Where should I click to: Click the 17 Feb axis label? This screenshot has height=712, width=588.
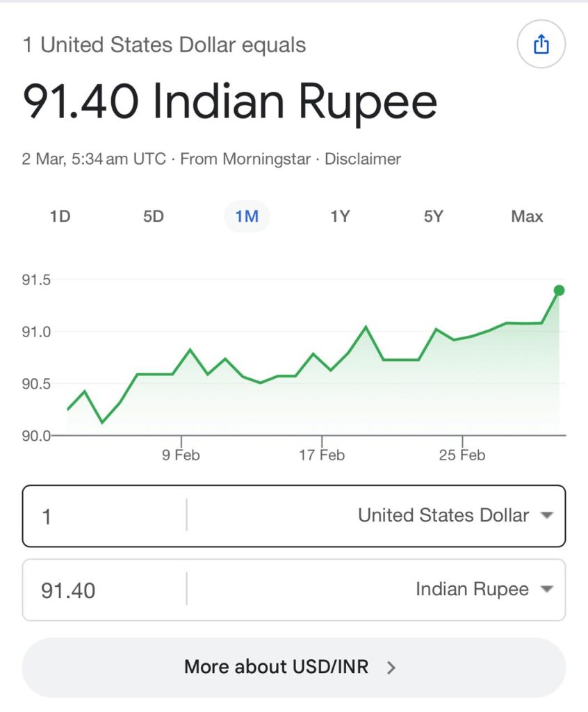click(322, 455)
